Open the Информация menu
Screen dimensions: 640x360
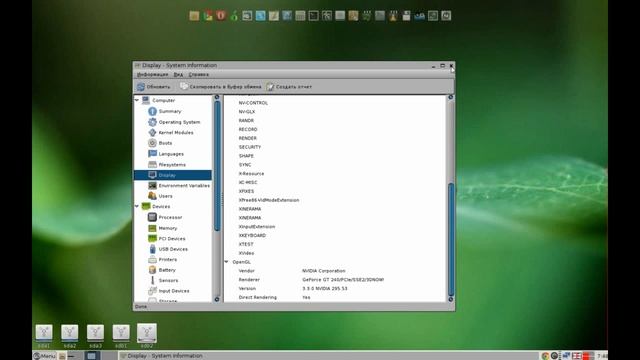click(152, 75)
